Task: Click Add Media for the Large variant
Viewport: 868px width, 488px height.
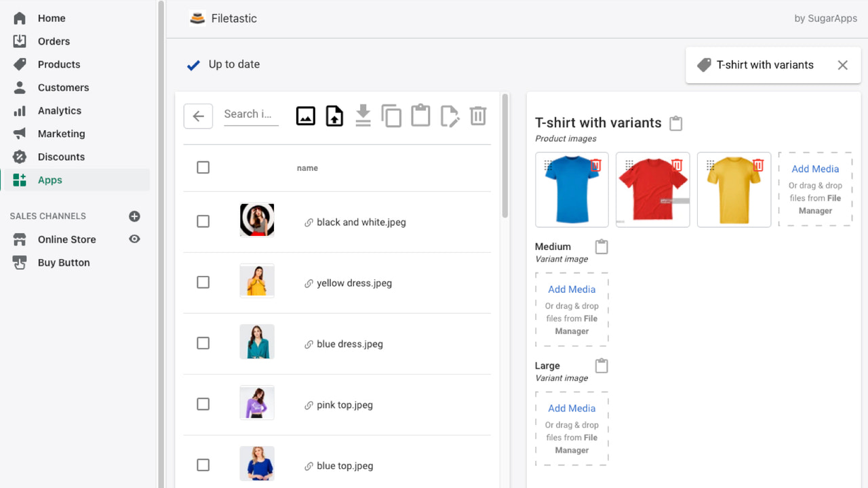Action: point(572,408)
